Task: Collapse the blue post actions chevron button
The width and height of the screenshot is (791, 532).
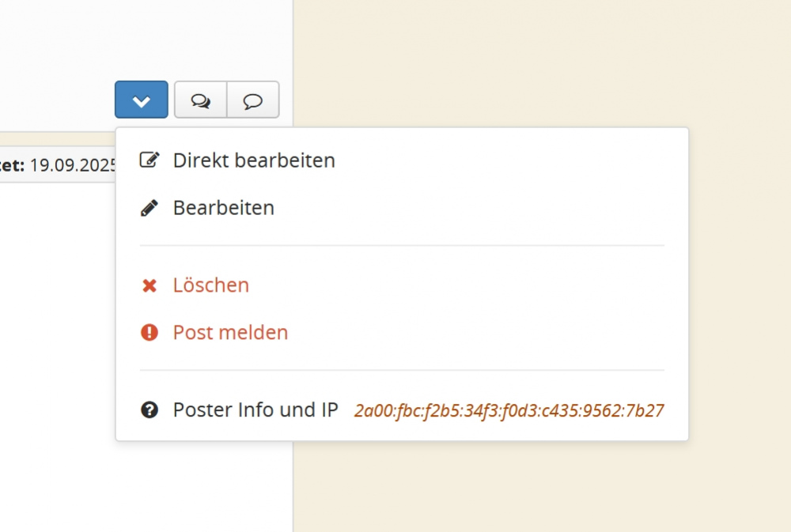Action: (x=141, y=100)
